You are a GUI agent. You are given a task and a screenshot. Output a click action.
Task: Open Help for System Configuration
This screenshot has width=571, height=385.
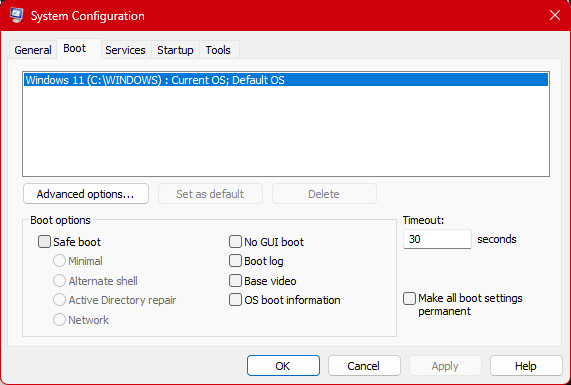(x=526, y=366)
